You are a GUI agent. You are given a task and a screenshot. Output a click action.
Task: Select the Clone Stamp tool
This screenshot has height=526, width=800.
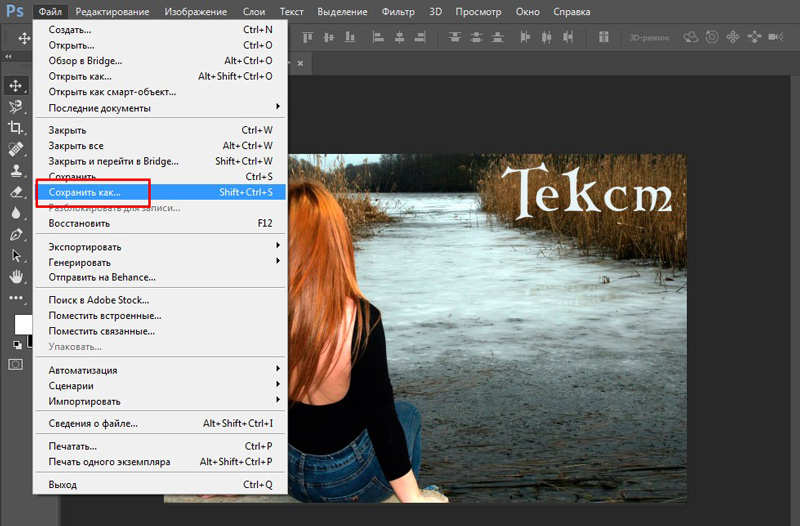tap(16, 170)
